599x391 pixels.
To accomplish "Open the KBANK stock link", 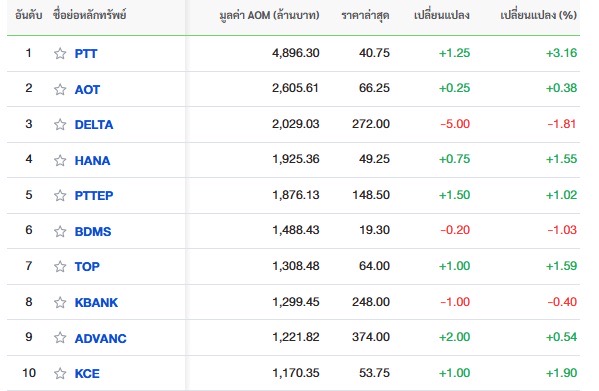I will [x=96, y=302].
